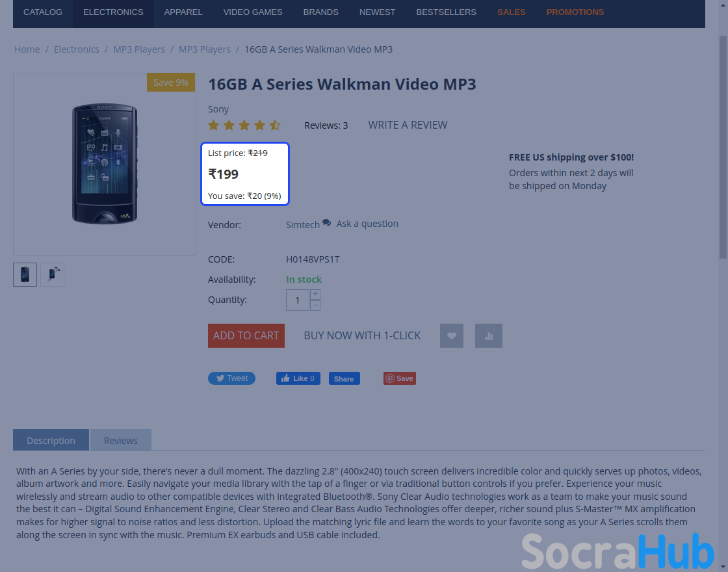
Task: Select the second product thumbnail with earbuds
Action: pos(53,274)
